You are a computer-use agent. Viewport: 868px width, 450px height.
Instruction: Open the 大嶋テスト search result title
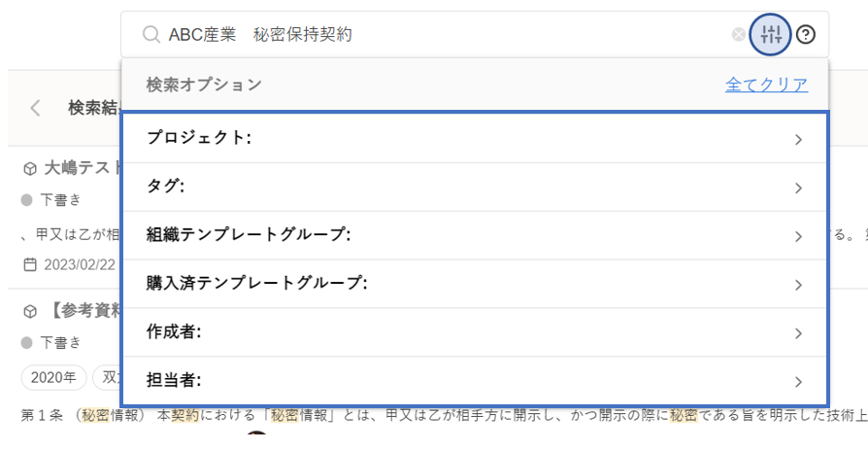(x=80, y=168)
